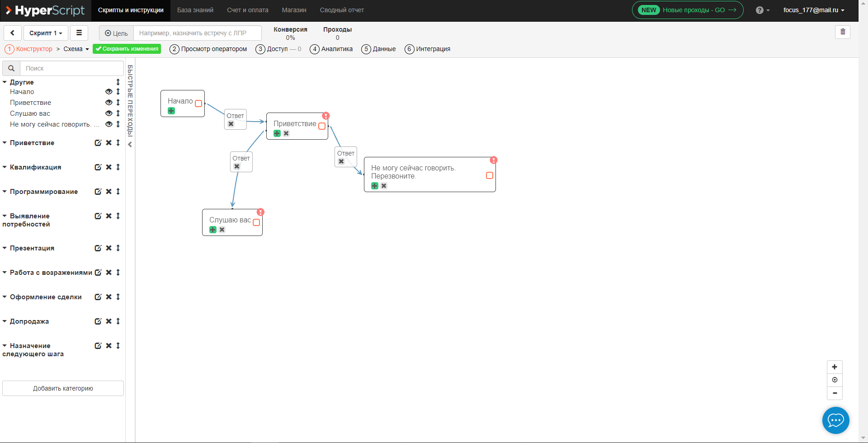Open the Данные step
The height and width of the screenshot is (443, 868).
378,49
